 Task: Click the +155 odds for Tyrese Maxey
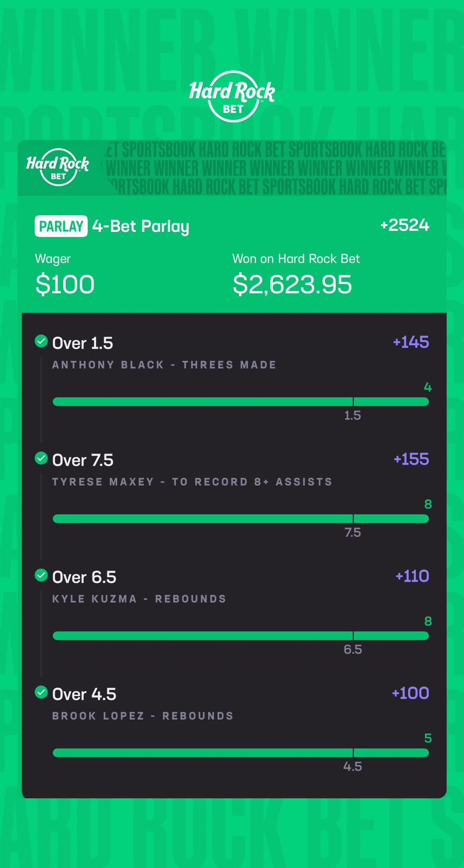click(x=411, y=459)
